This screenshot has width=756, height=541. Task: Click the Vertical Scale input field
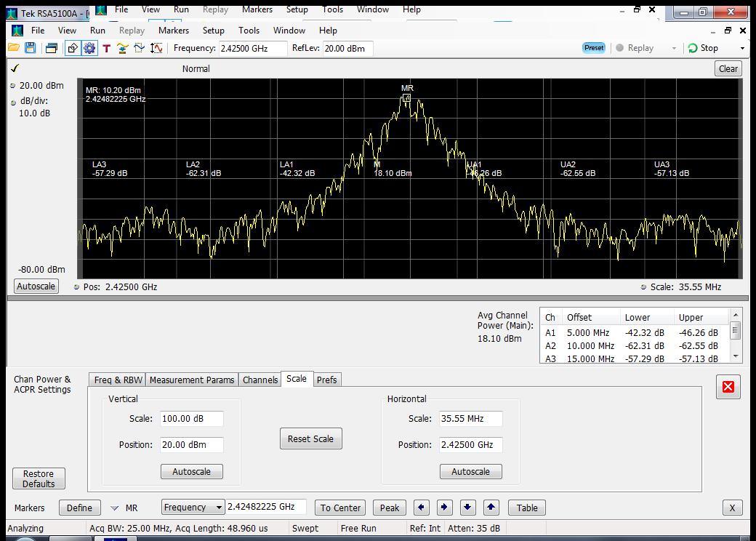click(x=192, y=419)
